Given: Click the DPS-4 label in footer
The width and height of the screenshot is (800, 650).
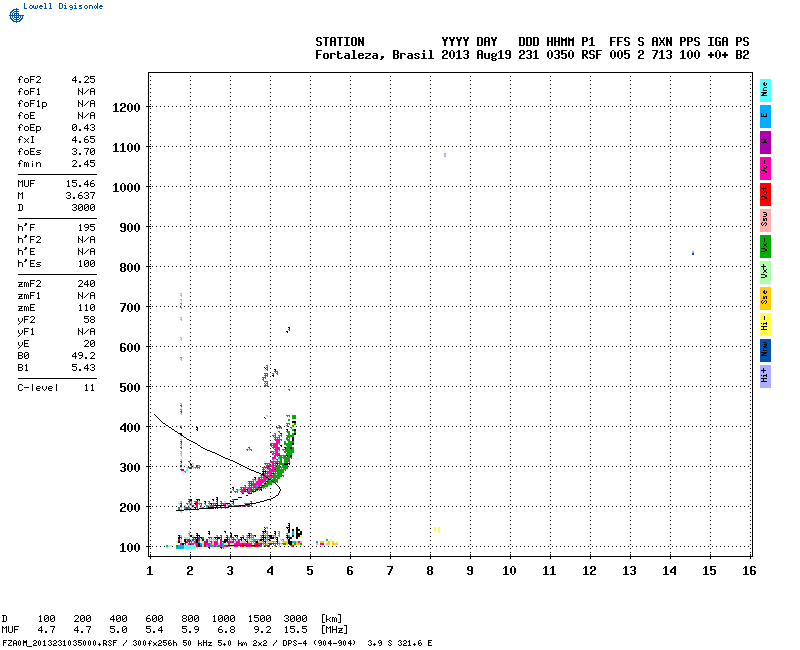Looking at the screenshot, I should [294, 643].
